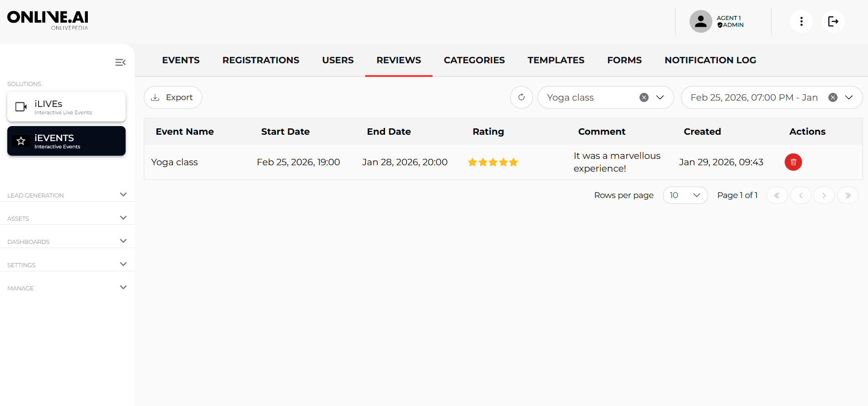Select the iLIVEs solution card
868x406 pixels.
[66, 107]
